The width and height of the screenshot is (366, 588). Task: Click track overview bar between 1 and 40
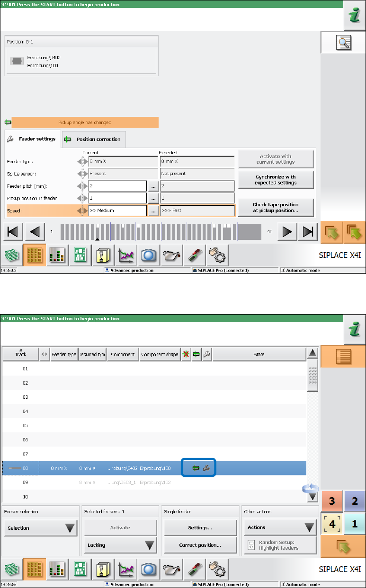click(x=161, y=232)
